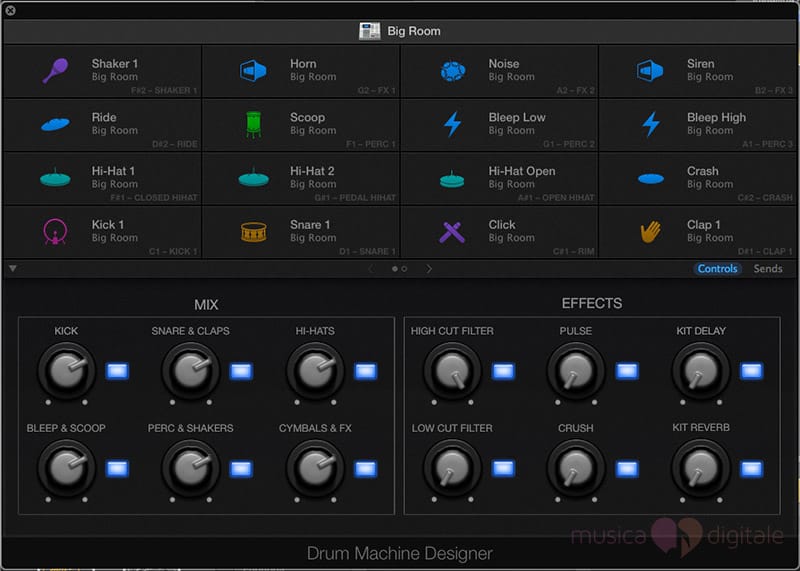800x571 pixels.
Task: Click the Horn speaker icon
Action: click(253, 70)
